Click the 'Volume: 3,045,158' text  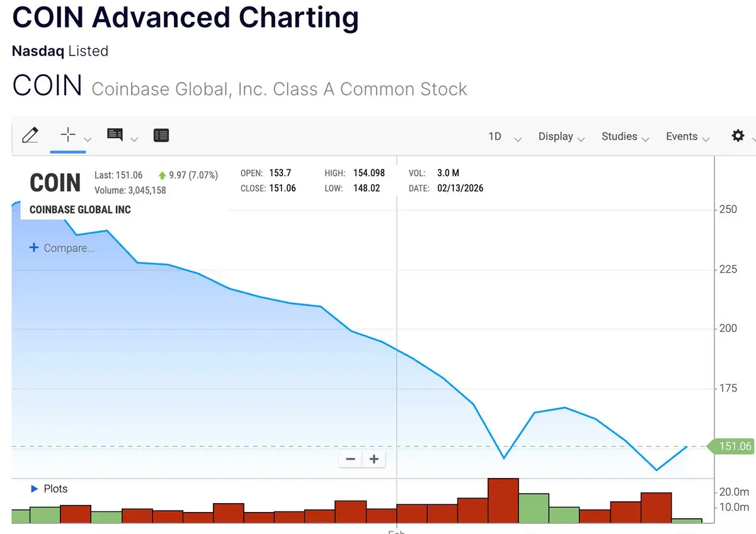coord(130,190)
